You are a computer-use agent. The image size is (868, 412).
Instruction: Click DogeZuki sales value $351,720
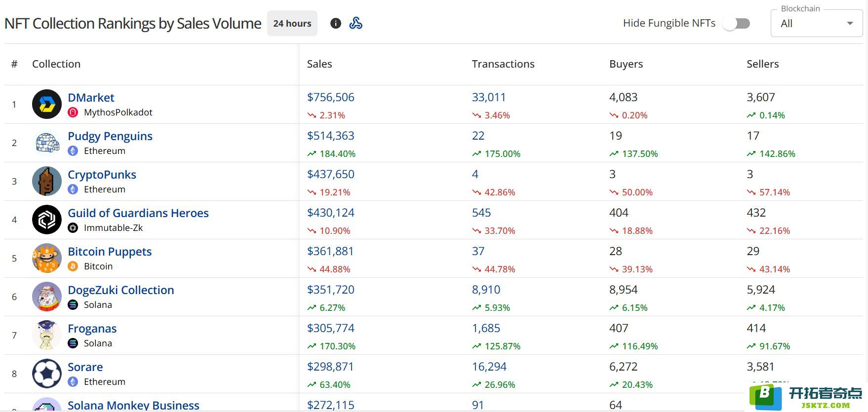(x=331, y=290)
